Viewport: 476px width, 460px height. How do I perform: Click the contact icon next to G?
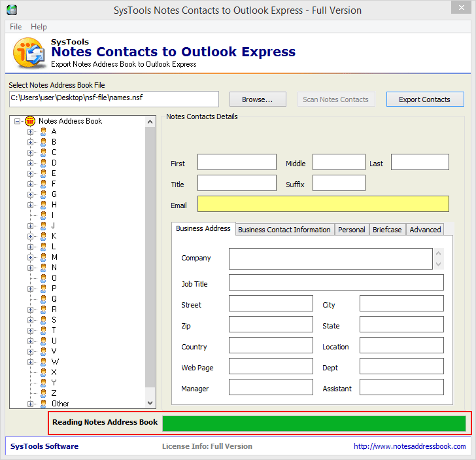[x=43, y=194]
